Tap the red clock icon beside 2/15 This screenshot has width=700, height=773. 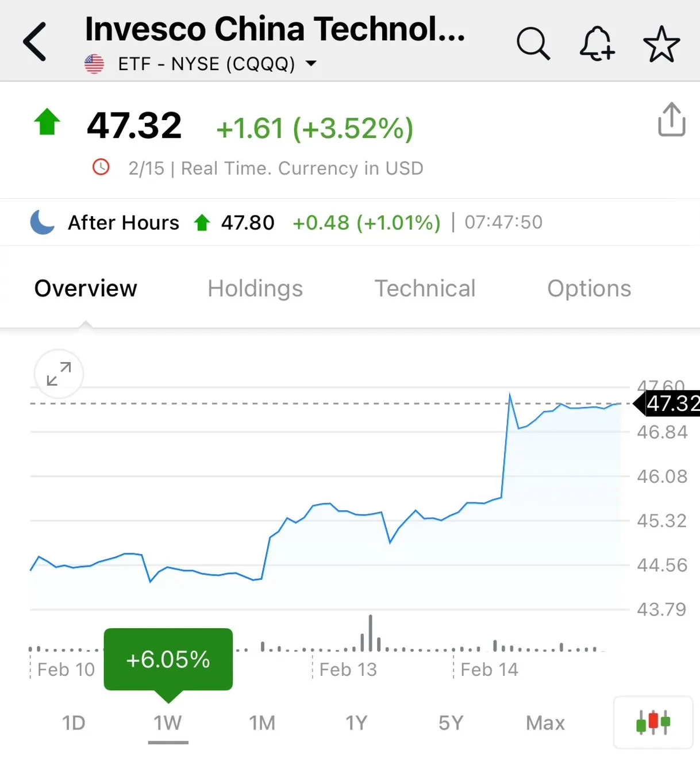point(101,167)
